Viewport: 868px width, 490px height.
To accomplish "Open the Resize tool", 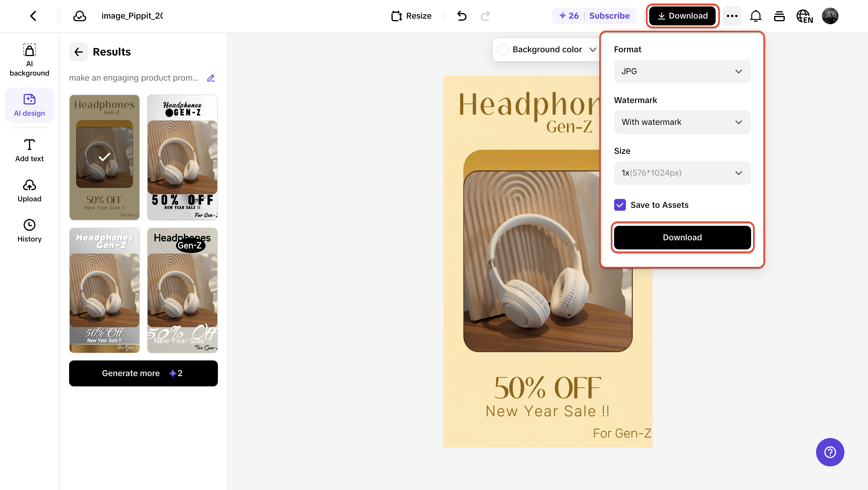I will [412, 16].
